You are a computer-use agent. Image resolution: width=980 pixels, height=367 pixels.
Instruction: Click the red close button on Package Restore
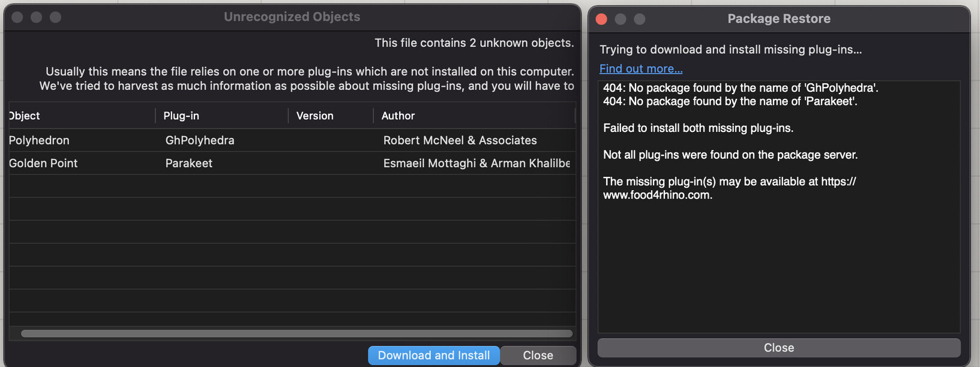tap(601, 19)
